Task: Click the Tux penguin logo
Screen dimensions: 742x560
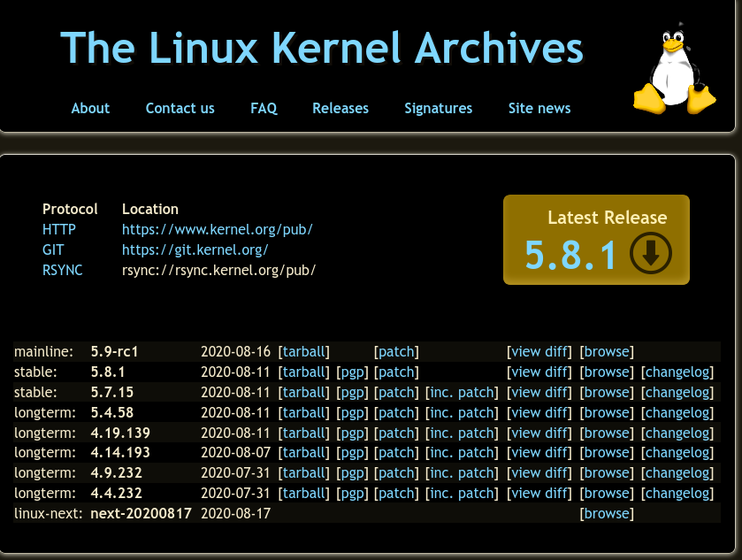Action: point(674,68)
